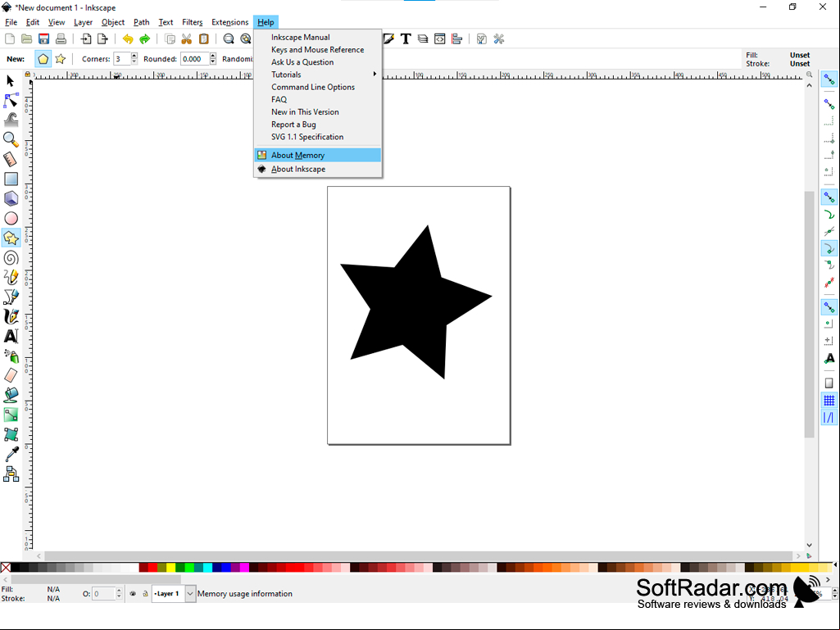Click the vertical canvas scrollbar
This screenshot has height=630, width=840.
click(809, 315)
